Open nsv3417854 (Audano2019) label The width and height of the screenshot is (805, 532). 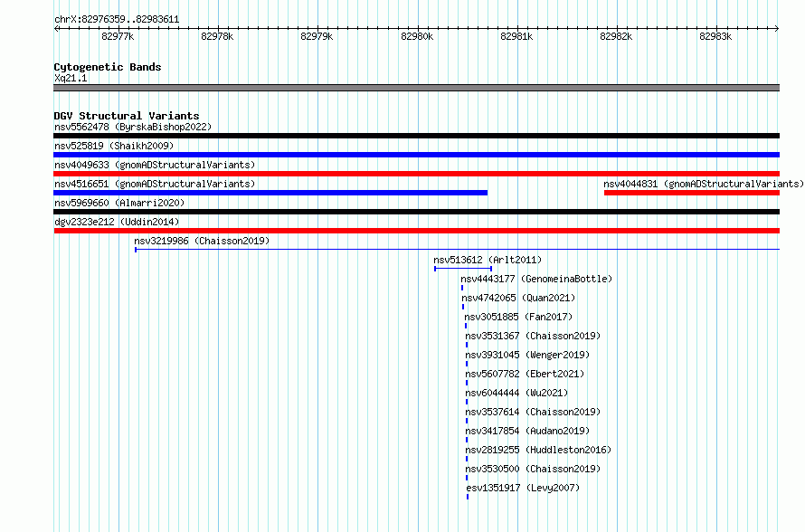click(x=527, y=431)
